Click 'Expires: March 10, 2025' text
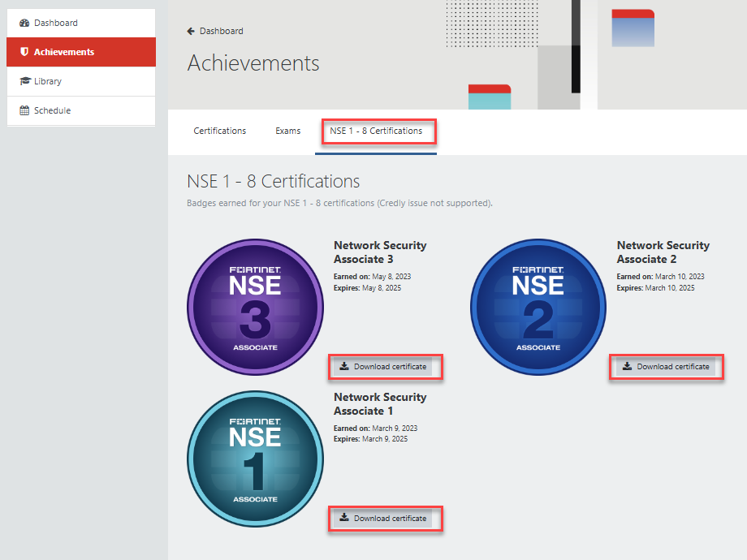The width and height of the screenshot is (747, 560). [x=655, y=288]
